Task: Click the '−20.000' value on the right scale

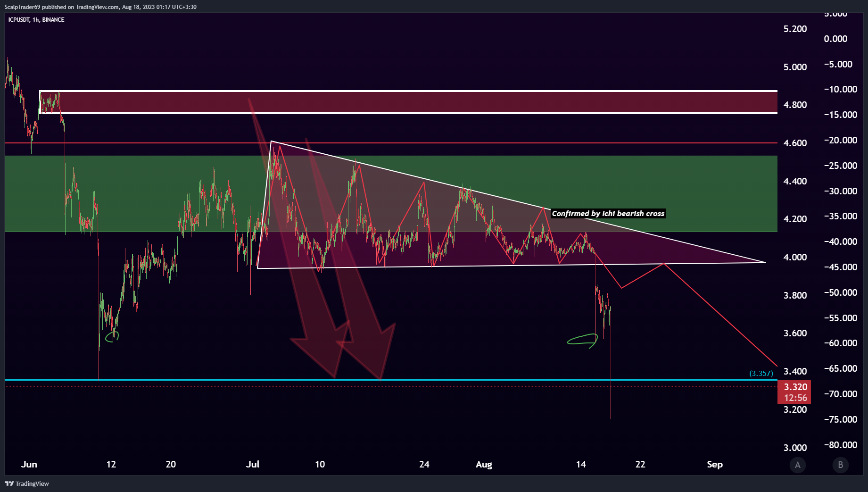Action: 840,140
